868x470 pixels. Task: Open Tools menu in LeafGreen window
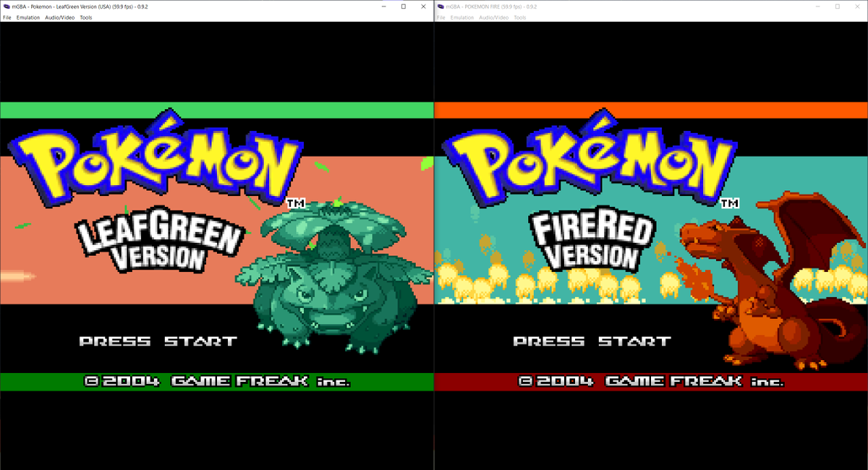[x=86, y=17]
